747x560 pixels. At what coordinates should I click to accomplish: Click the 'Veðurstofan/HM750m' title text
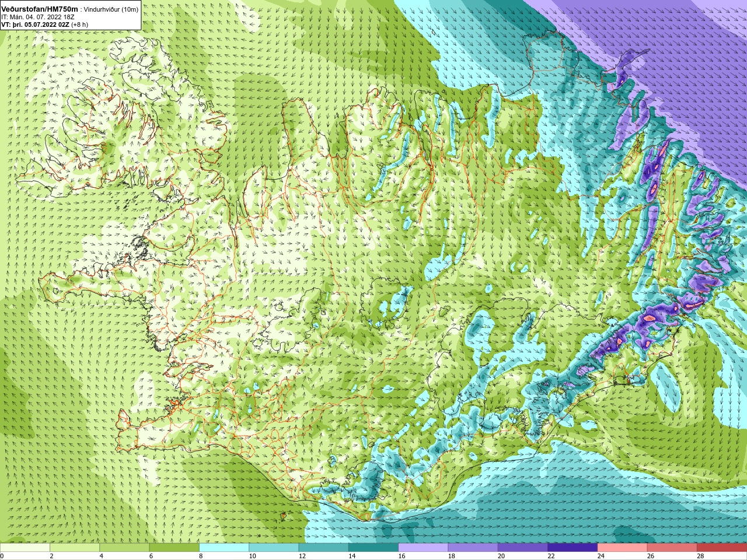[40, 9]
